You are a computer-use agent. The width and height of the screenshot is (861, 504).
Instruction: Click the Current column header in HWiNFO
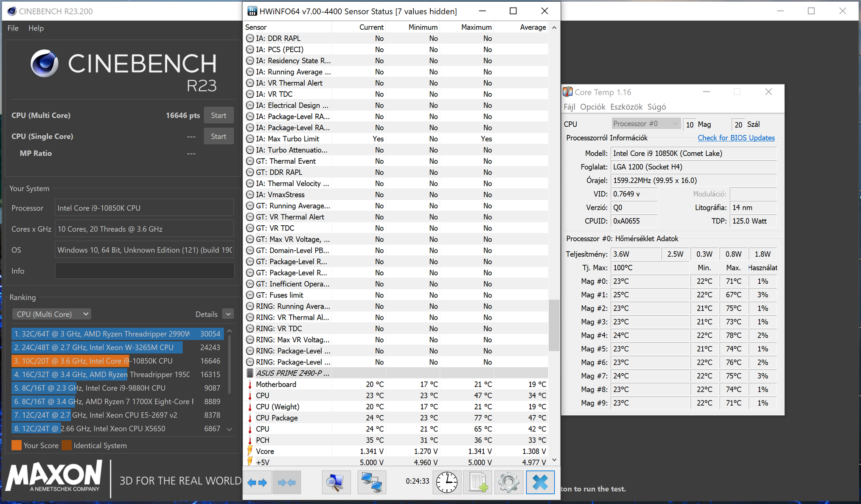[359, 27]
